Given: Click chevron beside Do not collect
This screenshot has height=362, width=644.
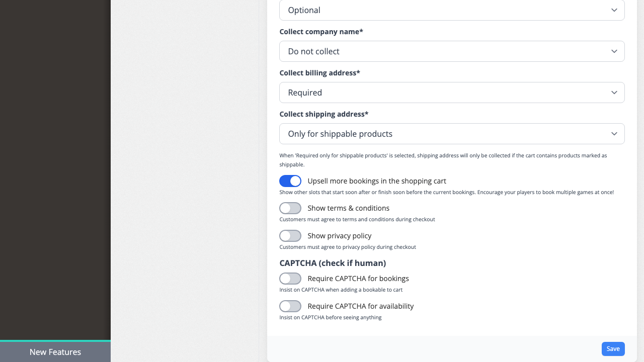Looking at the screenshot, I should 614,51.
